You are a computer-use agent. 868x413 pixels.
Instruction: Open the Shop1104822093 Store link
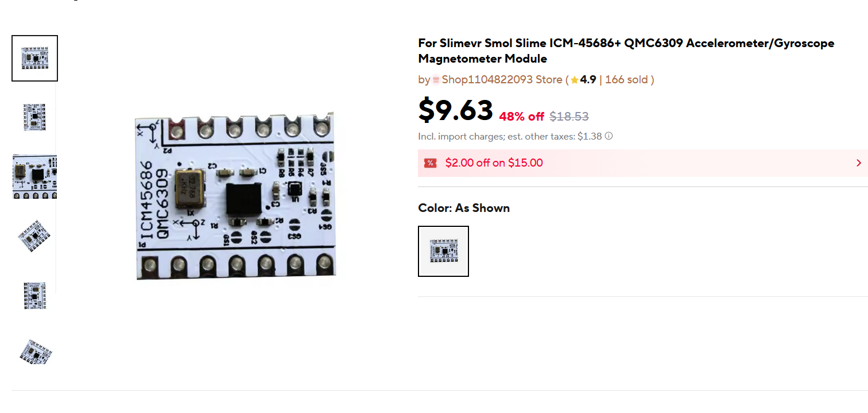click(x=502, y=80)
